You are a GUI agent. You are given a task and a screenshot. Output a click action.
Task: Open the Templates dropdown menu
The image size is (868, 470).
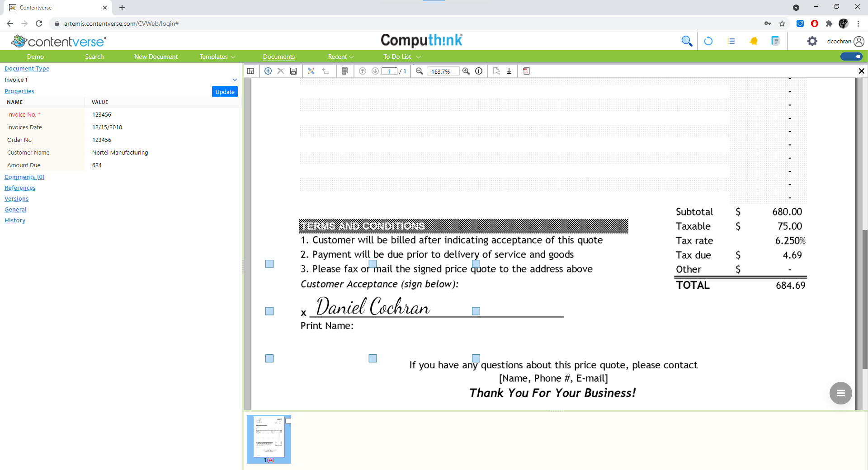click(x=217, y=56)
